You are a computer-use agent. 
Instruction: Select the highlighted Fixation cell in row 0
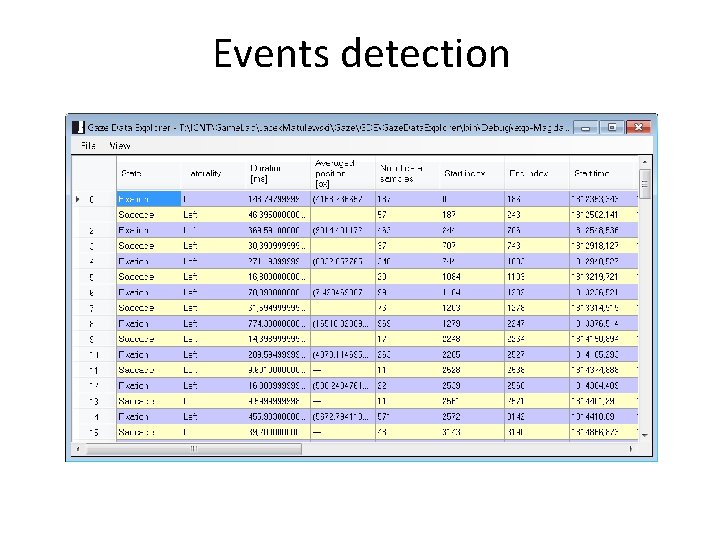[149, 199]
